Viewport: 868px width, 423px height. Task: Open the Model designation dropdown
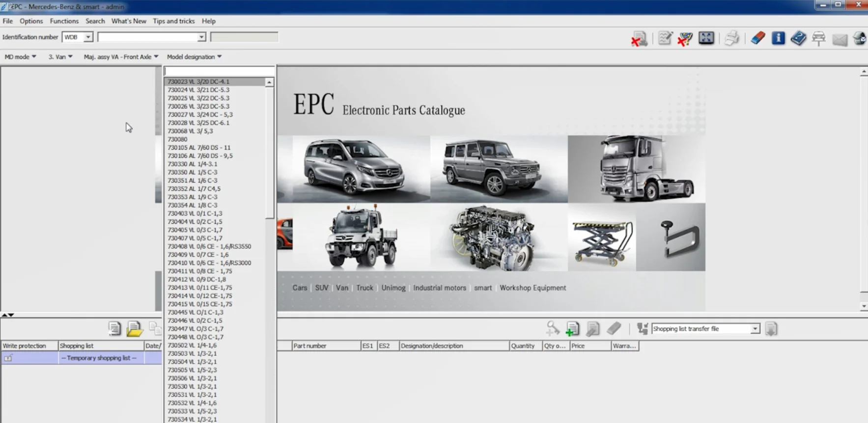point(194,57)
